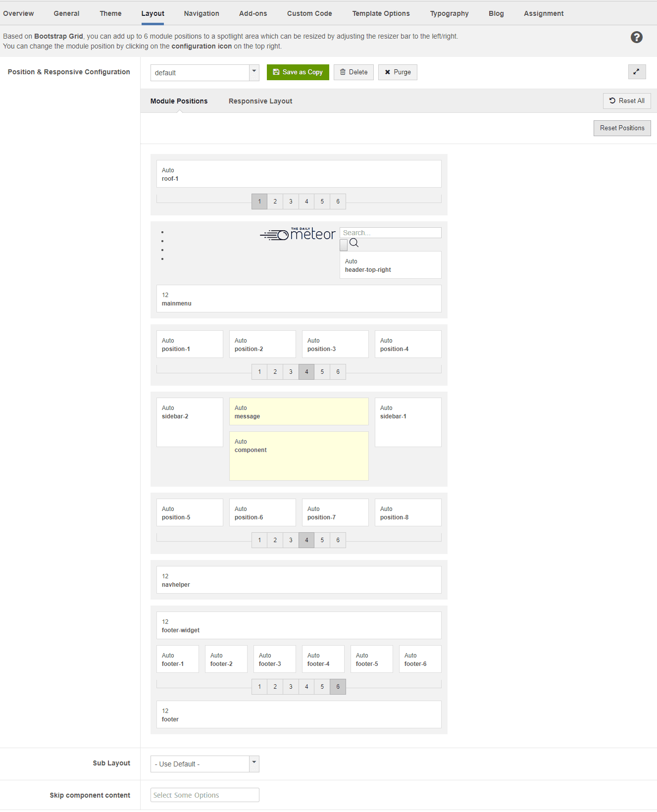Select the sidebar-2 block
The height and width of the screenshot is (812, 657).
(190, 422)
